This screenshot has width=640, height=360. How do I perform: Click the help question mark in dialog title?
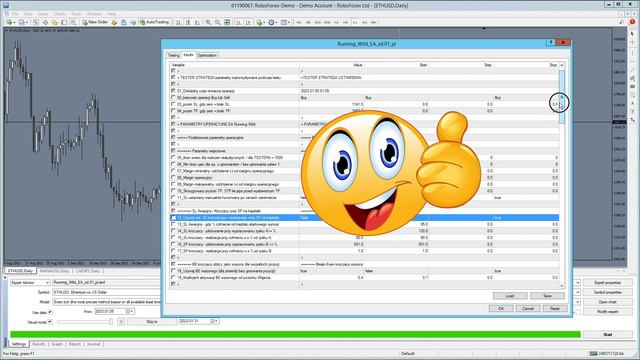pos(551,42)
